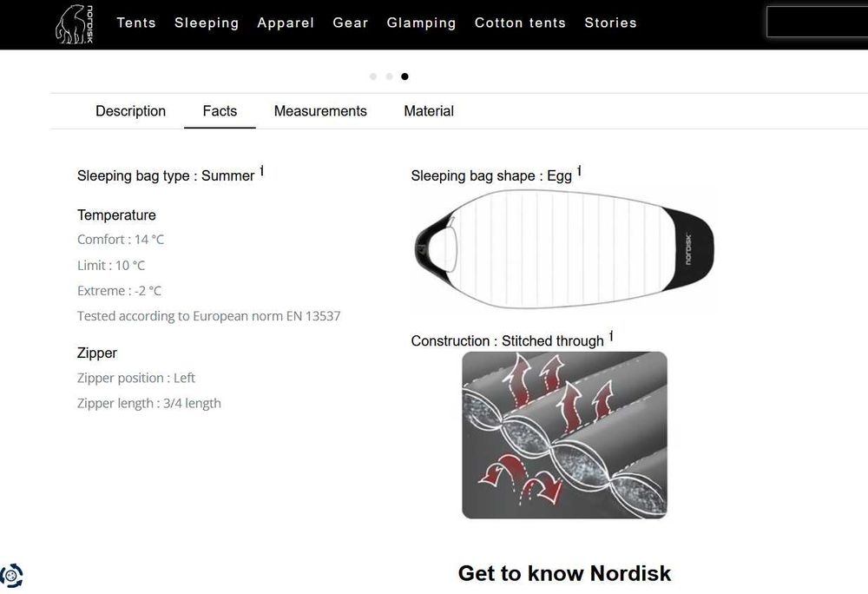The height and width of the screenshot is (594, 868).
Task: Click the search input field
Action: 816,23
